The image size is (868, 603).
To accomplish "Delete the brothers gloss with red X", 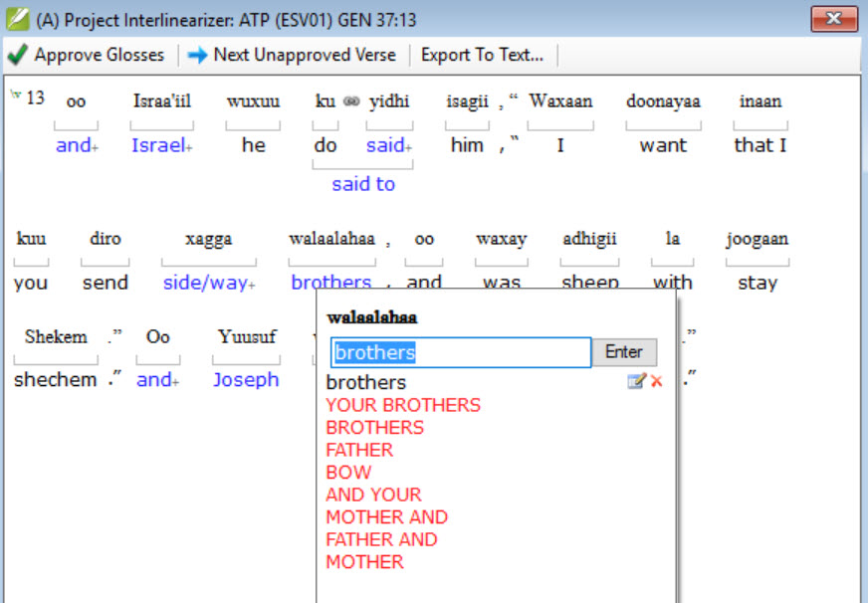I will click(x=657, y=381).
